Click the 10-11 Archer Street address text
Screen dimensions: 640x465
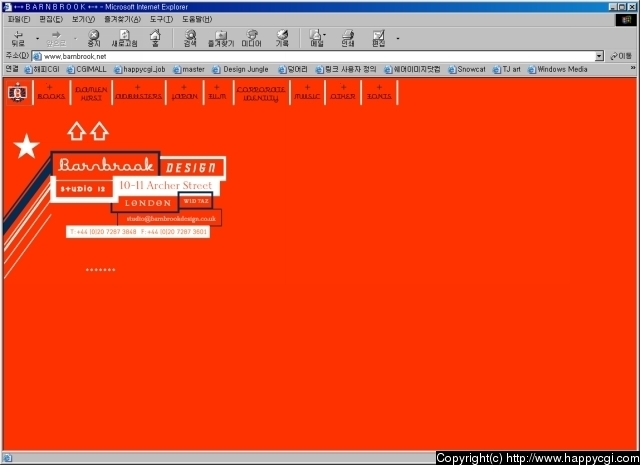(x=166, y=185)
